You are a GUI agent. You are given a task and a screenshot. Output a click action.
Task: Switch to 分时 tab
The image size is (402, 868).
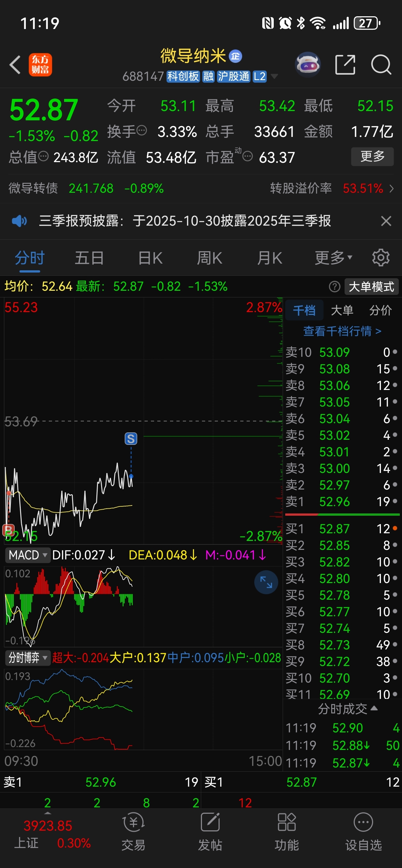(x=30, y=258)
